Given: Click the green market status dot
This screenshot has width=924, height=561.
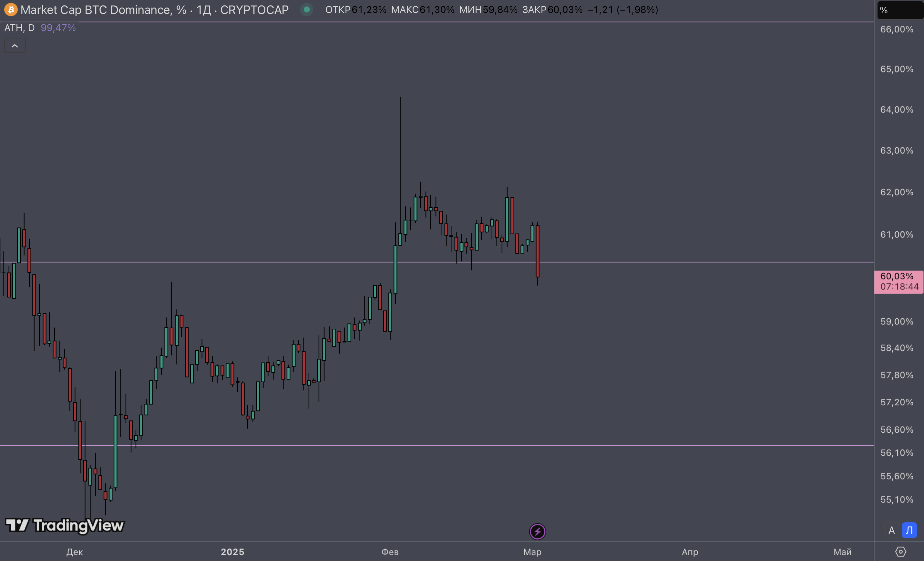Looking at the screenshot, I should [x=306, y=9].
